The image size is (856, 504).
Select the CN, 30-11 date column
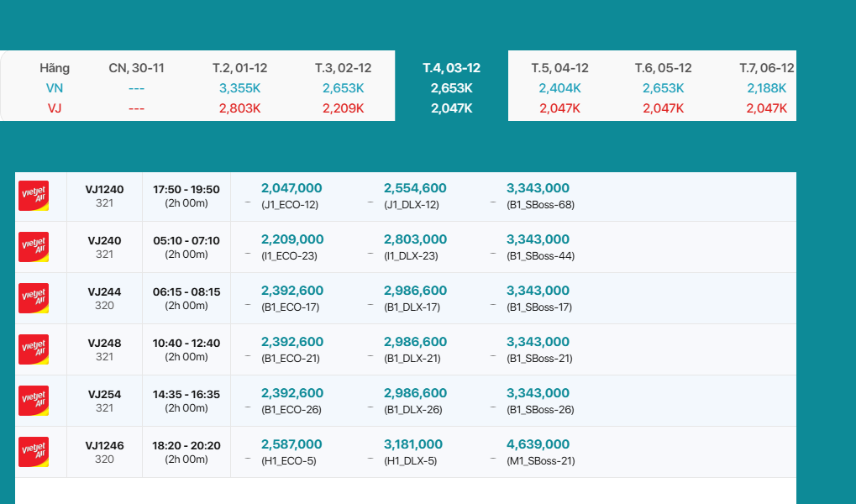(136, 68)
